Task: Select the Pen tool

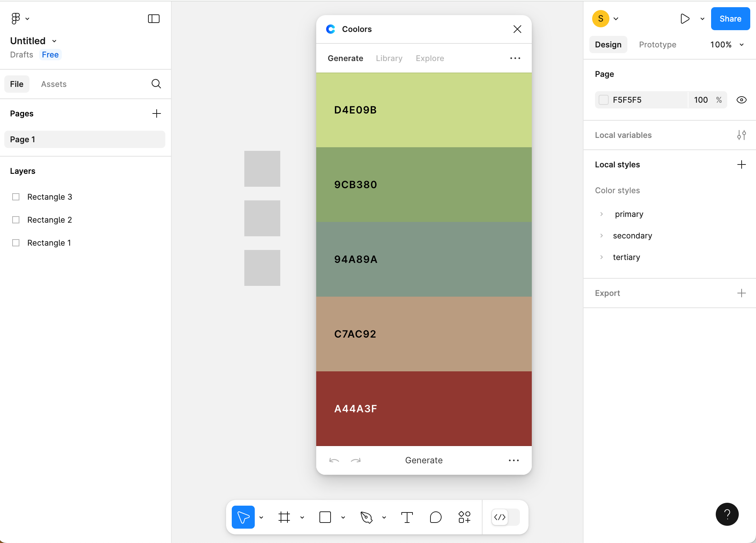Action: coord(366,517)
